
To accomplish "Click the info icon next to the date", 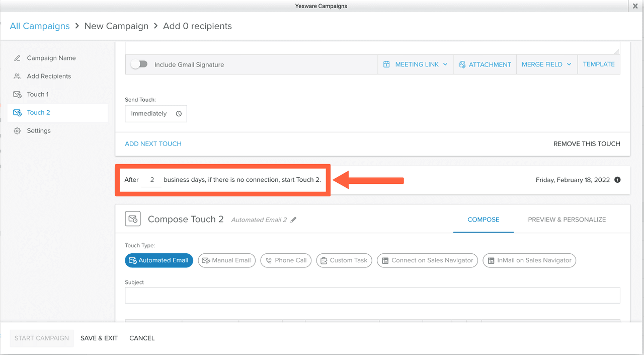I will point(617,179).
